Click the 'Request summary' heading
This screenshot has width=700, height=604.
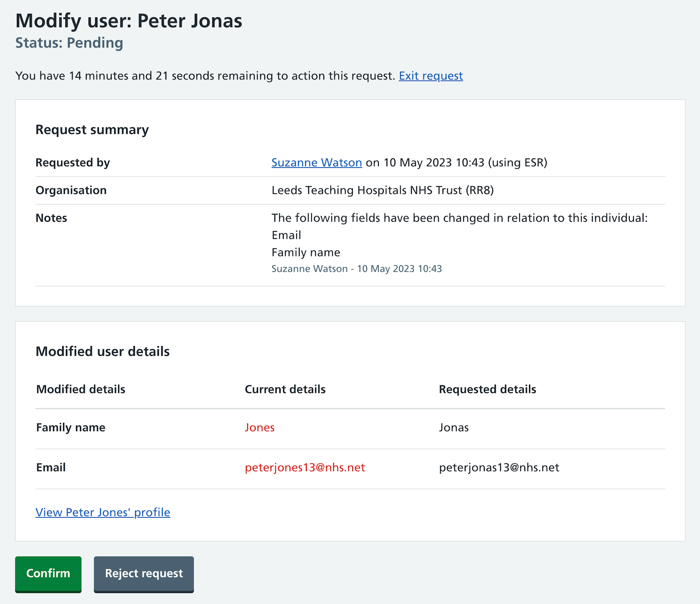92,130
